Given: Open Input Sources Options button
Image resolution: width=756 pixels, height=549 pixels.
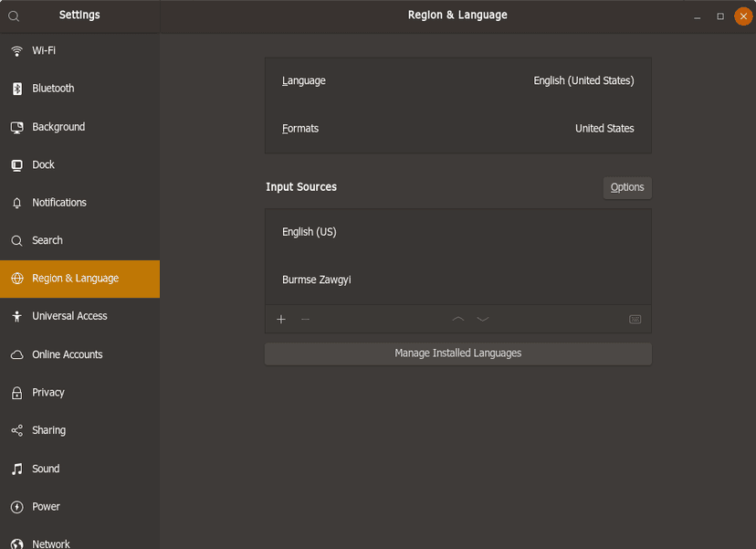Looking at the screenshot, I should tap(626, 187).
